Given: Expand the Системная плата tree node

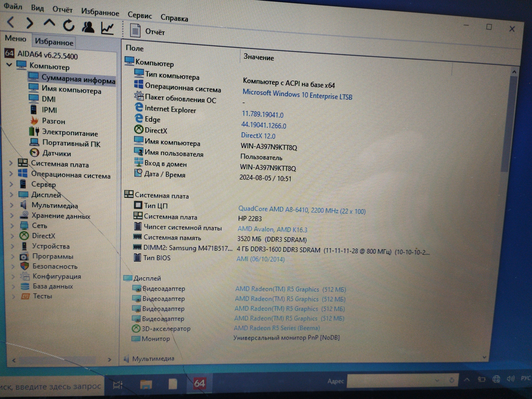Looking at the screenshot, I should [x=11, y=163].
